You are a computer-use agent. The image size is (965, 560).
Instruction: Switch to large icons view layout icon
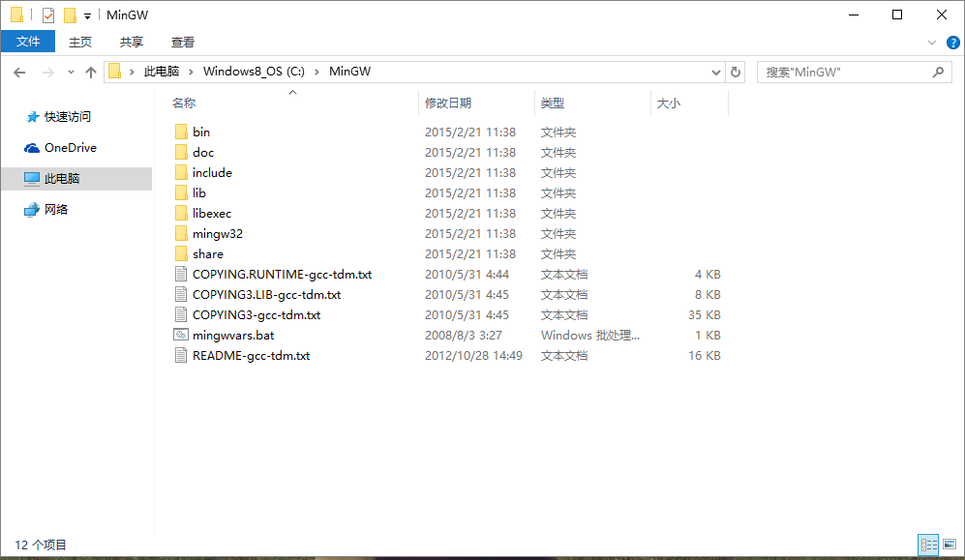click(950, 544)
